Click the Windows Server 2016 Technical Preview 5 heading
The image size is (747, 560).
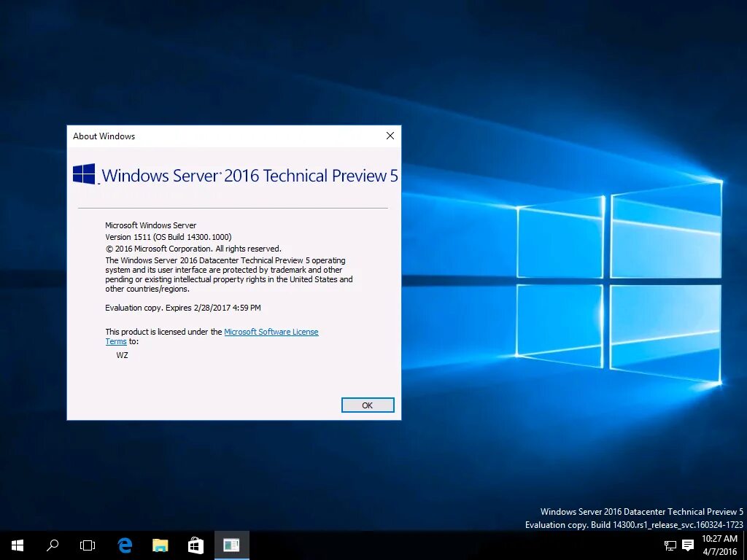tap(249, 175)
